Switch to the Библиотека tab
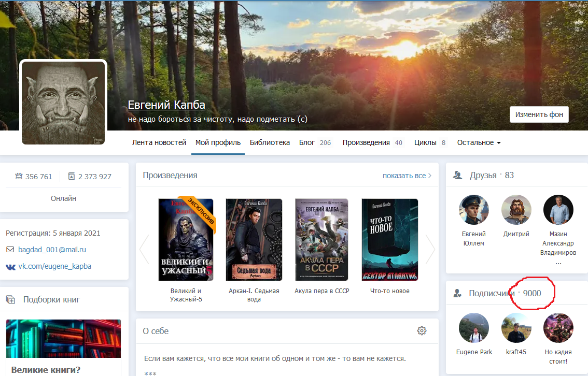 pyautogui.click(x=270, y=142)
